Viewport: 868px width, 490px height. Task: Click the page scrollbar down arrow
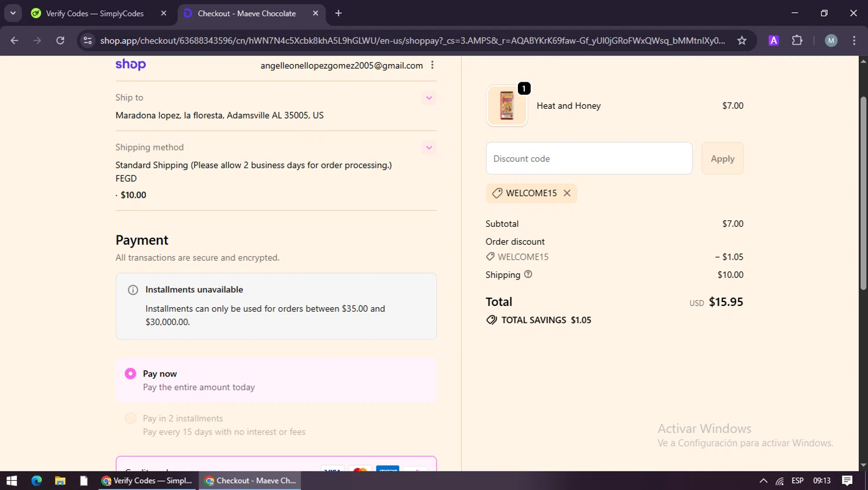coord(863,465)
